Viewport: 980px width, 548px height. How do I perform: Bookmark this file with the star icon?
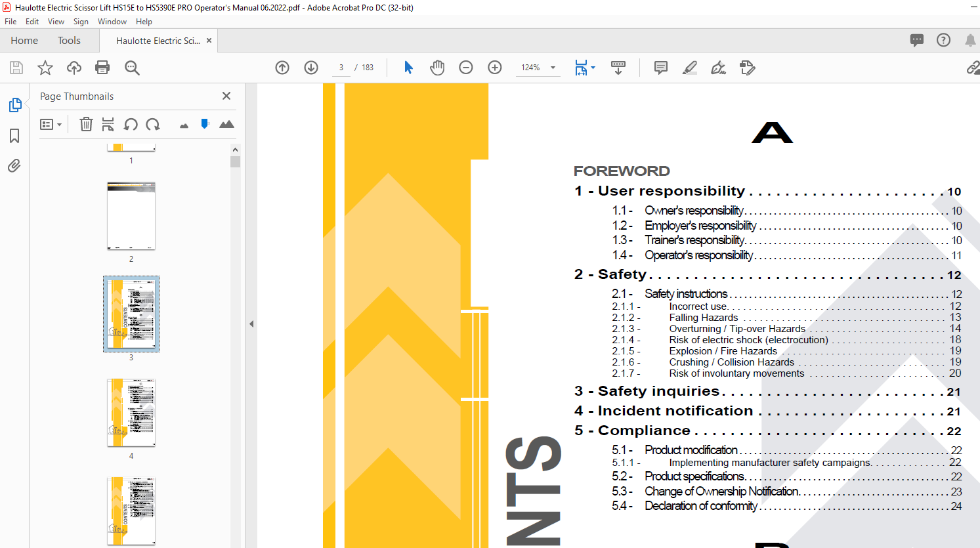tap(45, 68)
